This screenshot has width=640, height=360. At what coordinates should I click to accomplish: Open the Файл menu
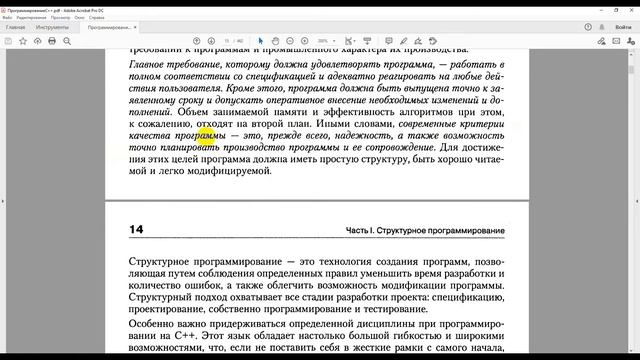7,18
